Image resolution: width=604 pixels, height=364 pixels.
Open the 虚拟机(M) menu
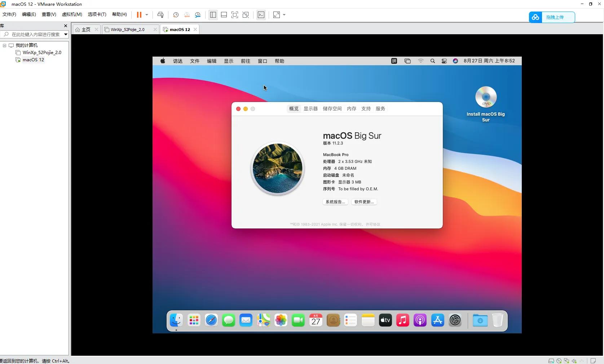(x=72, y=14)
